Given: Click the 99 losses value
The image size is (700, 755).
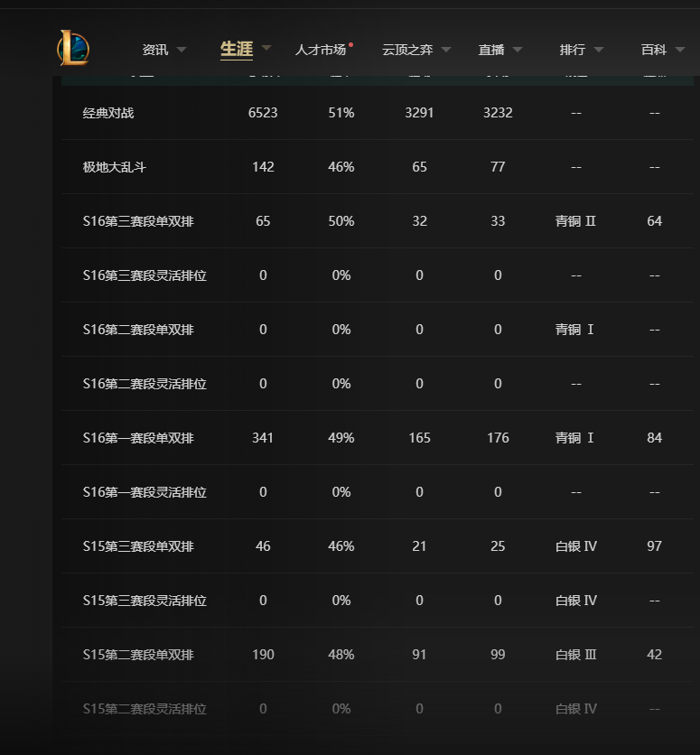Looking at the screenshot, I should tap(498, 655).
